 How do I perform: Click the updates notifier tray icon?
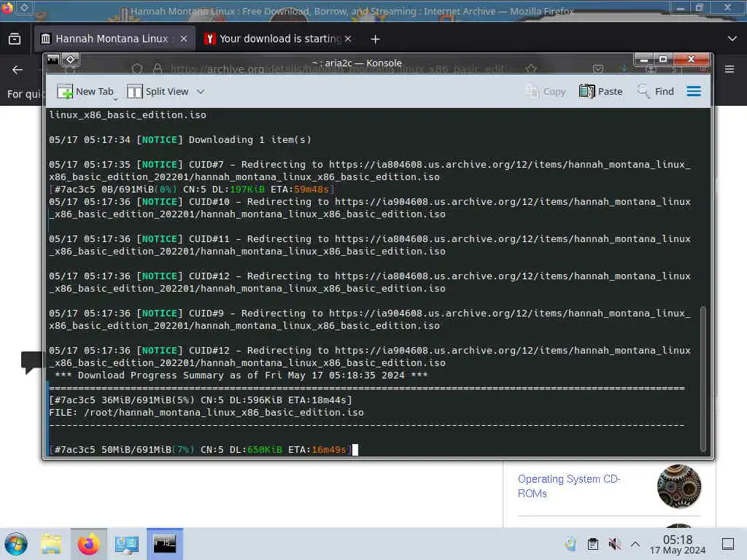pyautogui.click(x=570, y=544)
